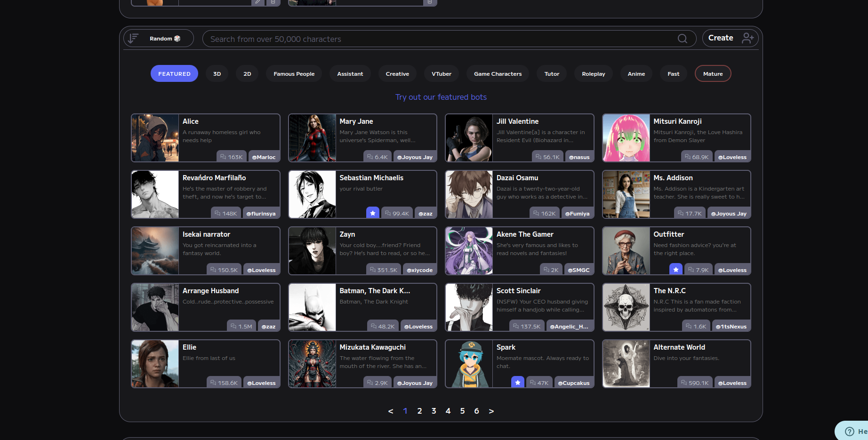Screen dimensions: 868x440
Task: Open The N.R.C skull thumbnail
Action: [x=626, y=307]
